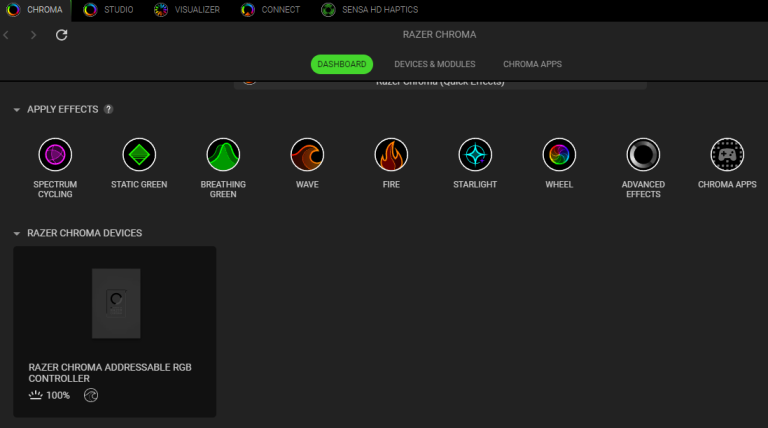Open Advanced Effects
Viewport: 768px width, 428px height.
643,155
